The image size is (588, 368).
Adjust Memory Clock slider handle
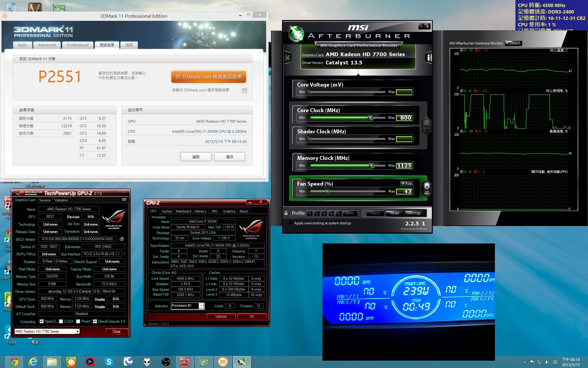(371, 166)
